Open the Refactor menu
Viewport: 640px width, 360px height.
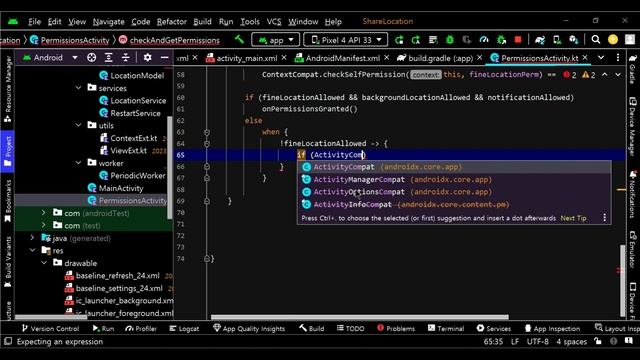(171, 22)
